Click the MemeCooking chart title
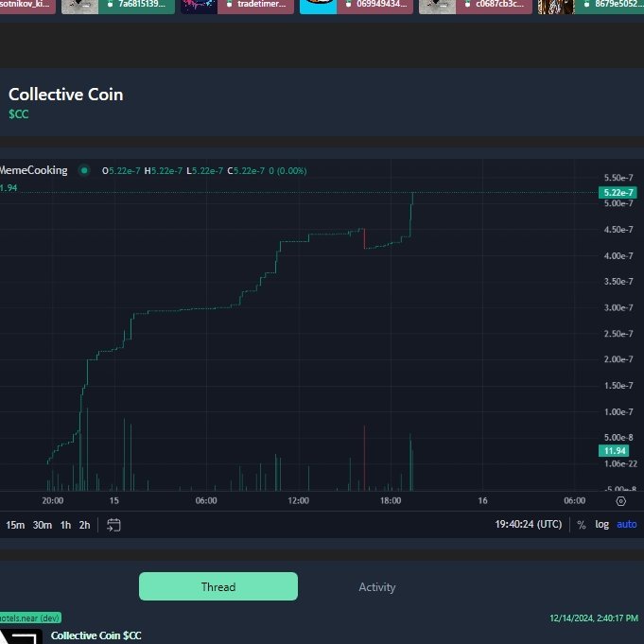 coord(34,170)
